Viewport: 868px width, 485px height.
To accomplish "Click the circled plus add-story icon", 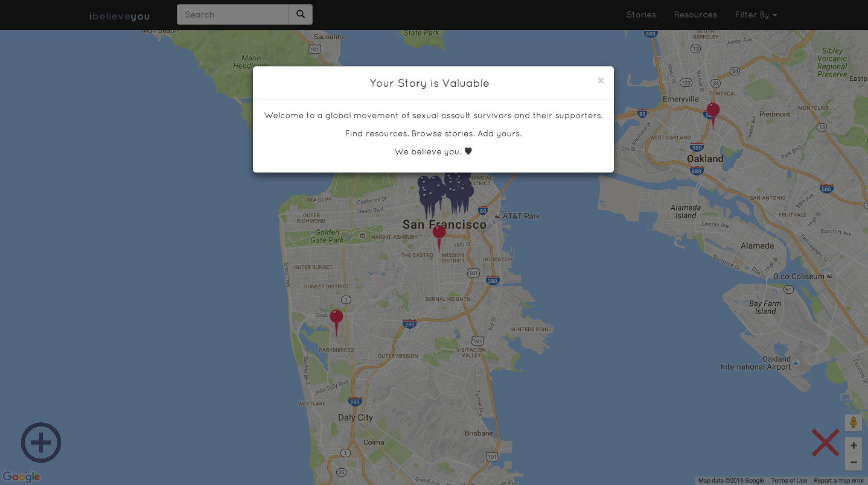I will (41, 443).
